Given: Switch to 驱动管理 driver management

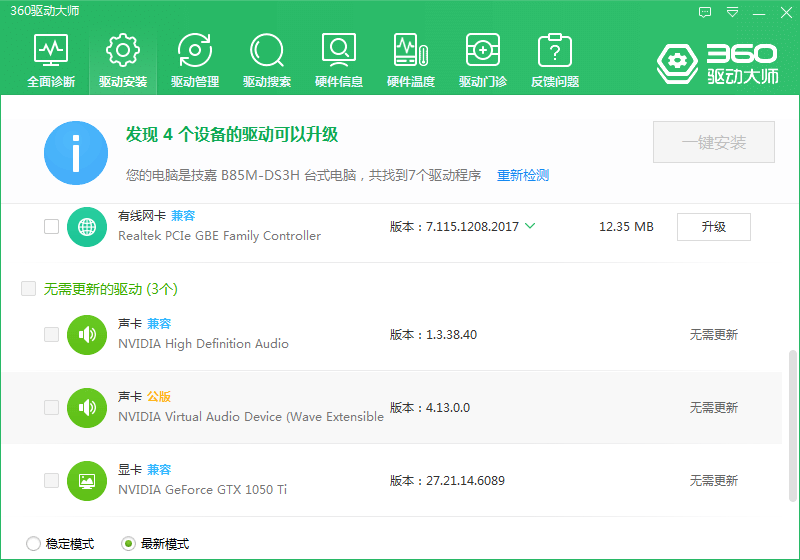Looking at the screenshot, I should (195, 61).
